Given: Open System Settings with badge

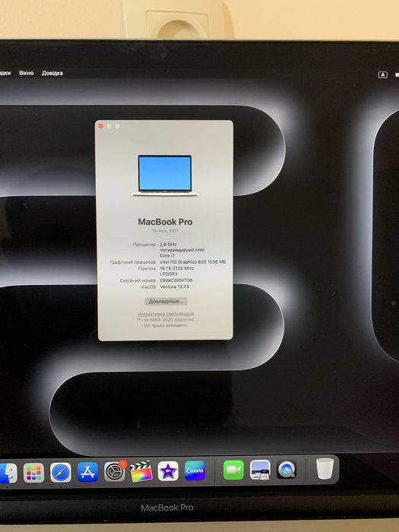Looking at the screenshot, I should click(x=115, y=471).
